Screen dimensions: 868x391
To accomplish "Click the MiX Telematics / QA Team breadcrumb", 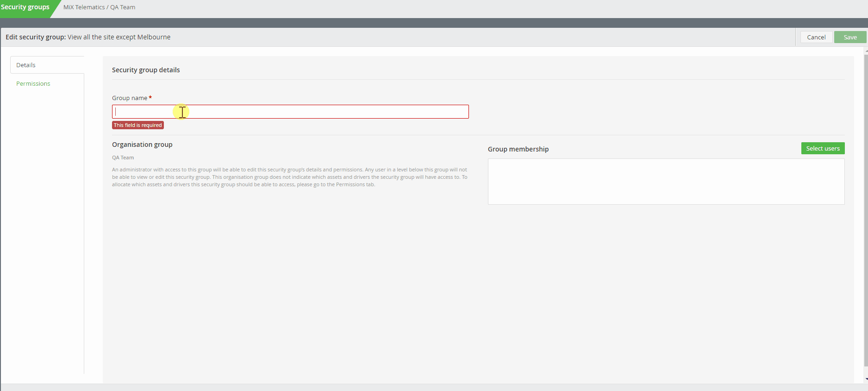I will (100, 7).
